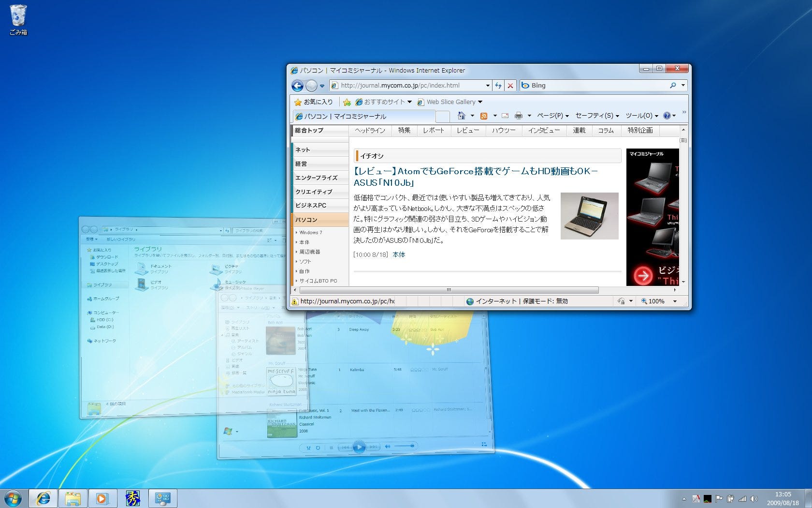Select the パソコン | マイコミジャーナル browser tab

[363, 116]
